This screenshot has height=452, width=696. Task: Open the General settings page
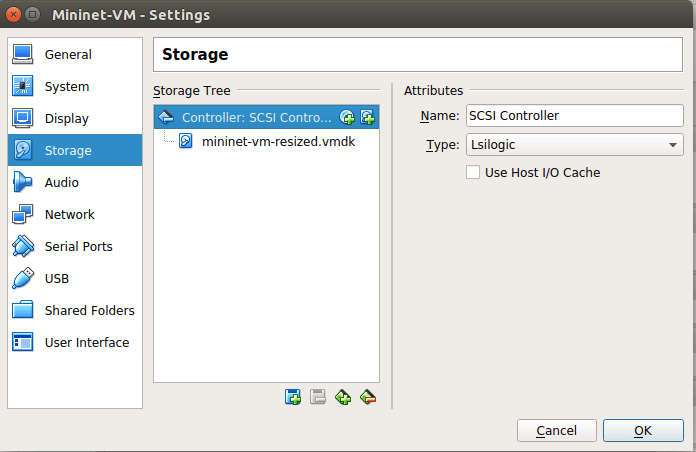click(x=68, y=54)
